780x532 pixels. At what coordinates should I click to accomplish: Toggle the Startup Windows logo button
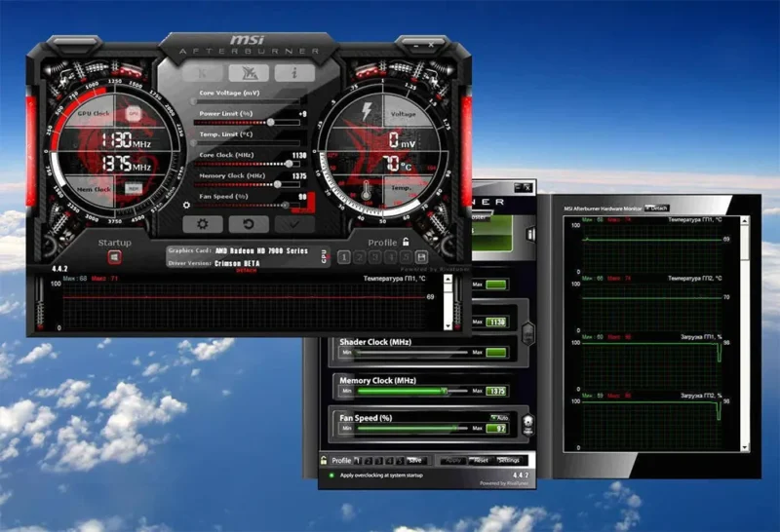tap(114, 257)
